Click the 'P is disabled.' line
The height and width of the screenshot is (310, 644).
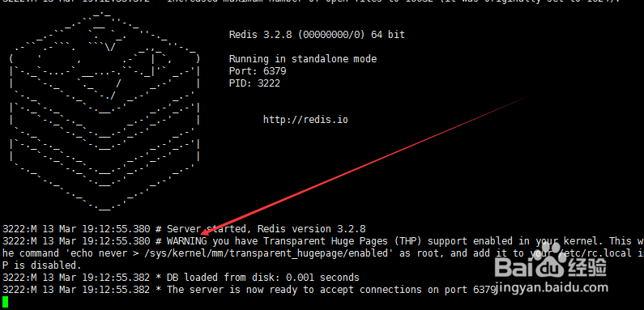[42, 265]
